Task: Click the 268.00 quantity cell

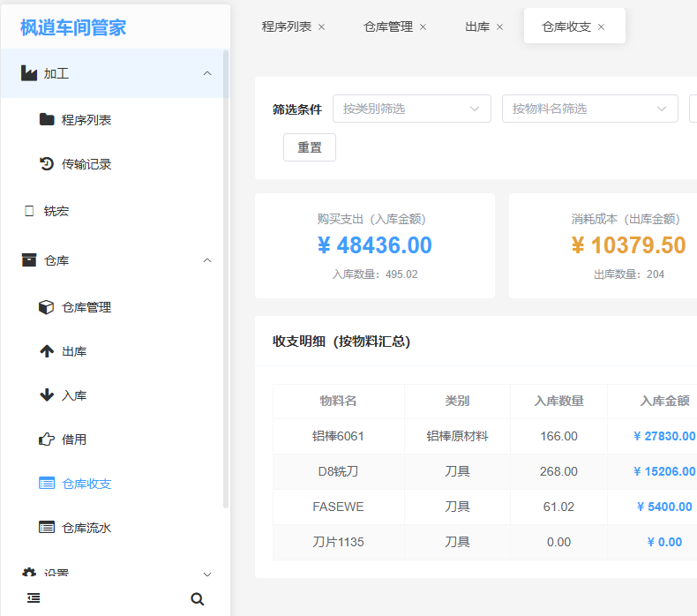Action: pos(558,471)
